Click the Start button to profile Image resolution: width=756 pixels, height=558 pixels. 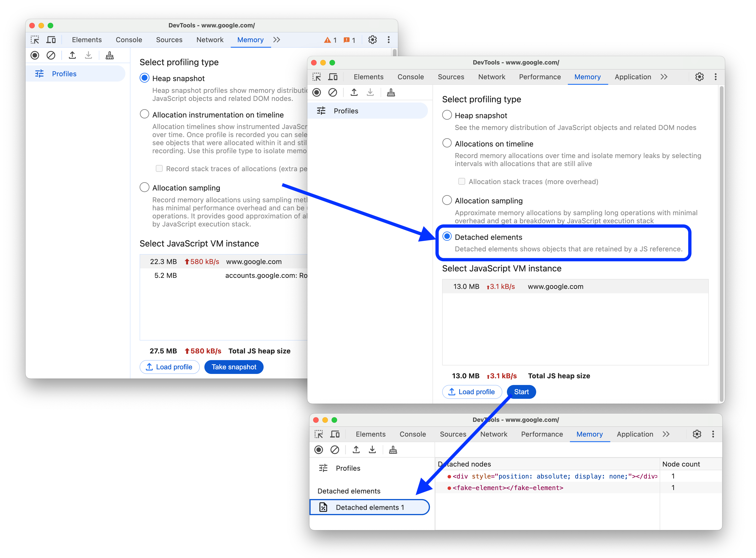tap(521, 392)
